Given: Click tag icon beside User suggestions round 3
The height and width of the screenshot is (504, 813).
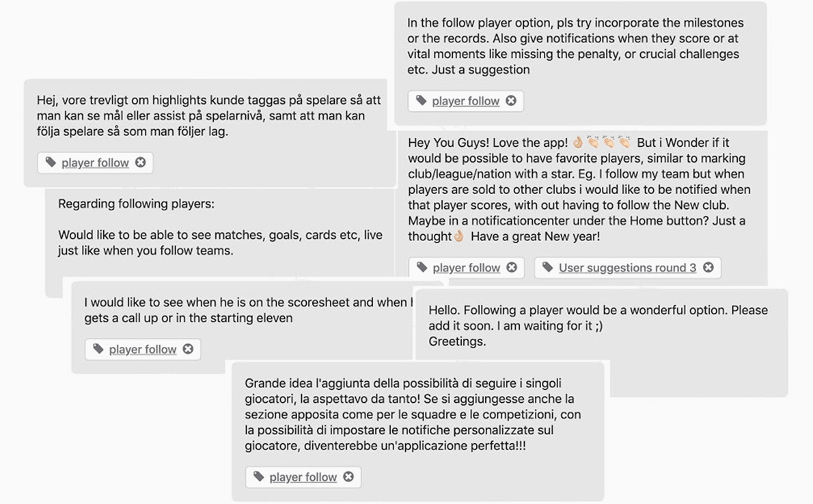Looking at the screenshot, I should tap(547, 268).
